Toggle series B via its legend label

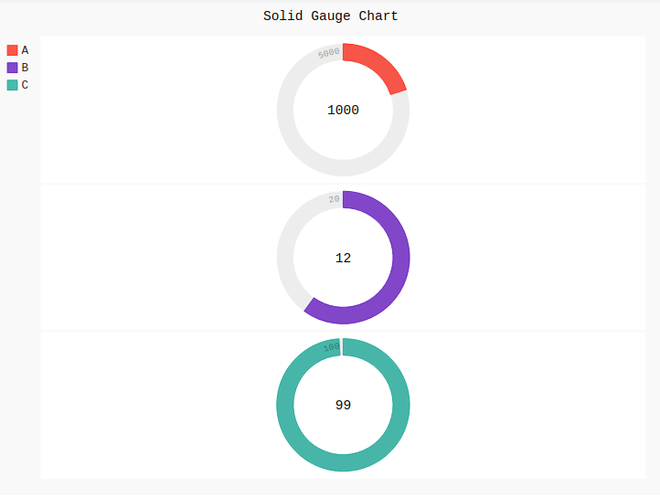coord(25,67)
